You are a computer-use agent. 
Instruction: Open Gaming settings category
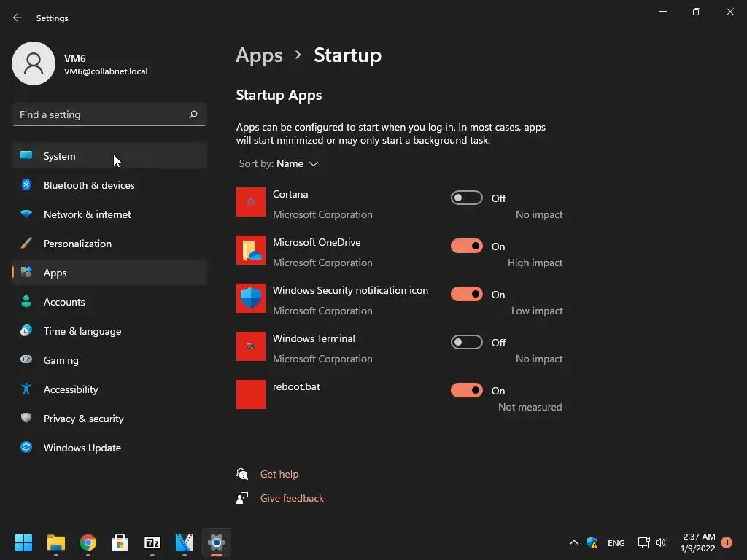[x=109, y=360]
